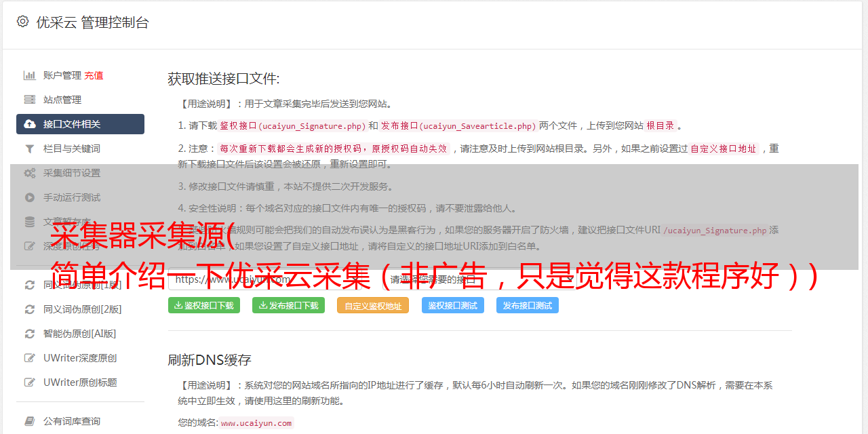The image size is (868, 434).
Task: Click the green 发布接口下载 button
Action: pyautogui.click(x=288, y=305)
